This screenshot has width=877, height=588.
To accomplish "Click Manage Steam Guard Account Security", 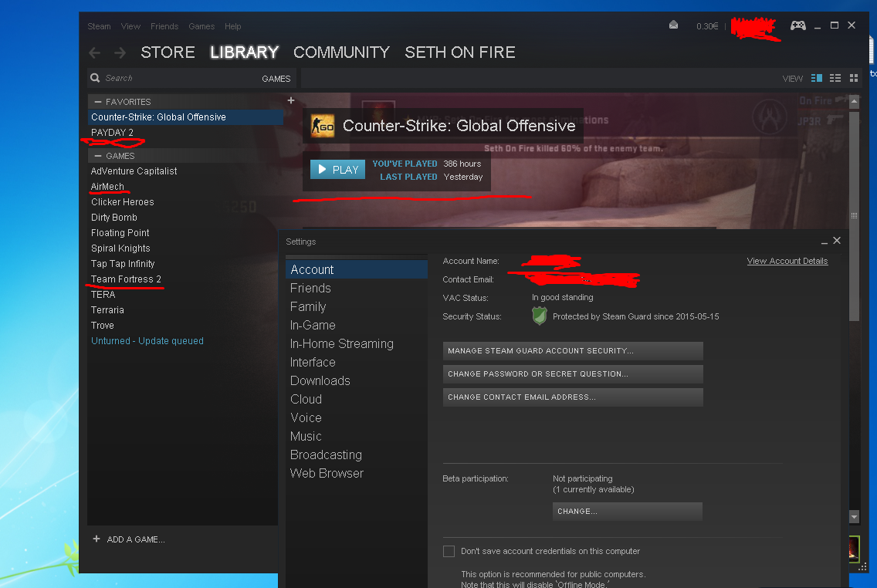I will pos(573,351).
